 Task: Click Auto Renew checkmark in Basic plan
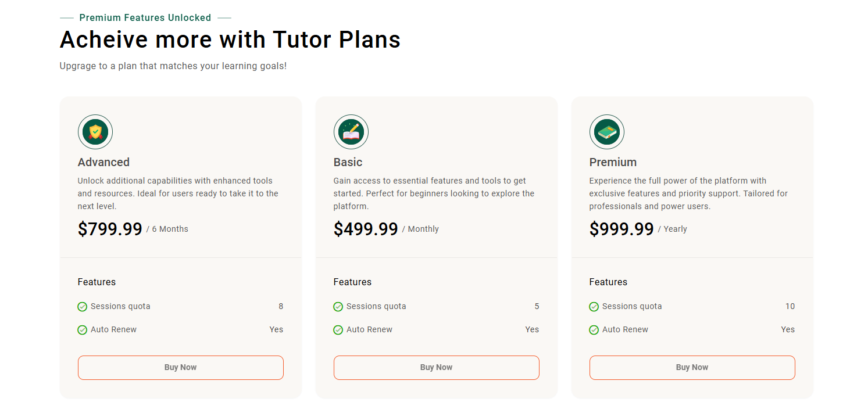pyautogui.click(x=338, y=330)
